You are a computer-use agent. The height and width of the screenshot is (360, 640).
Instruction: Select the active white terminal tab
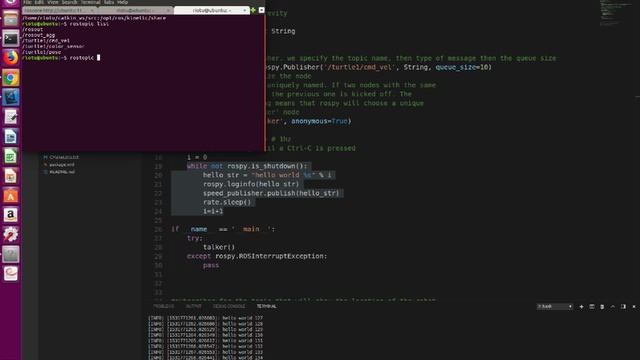211,10
